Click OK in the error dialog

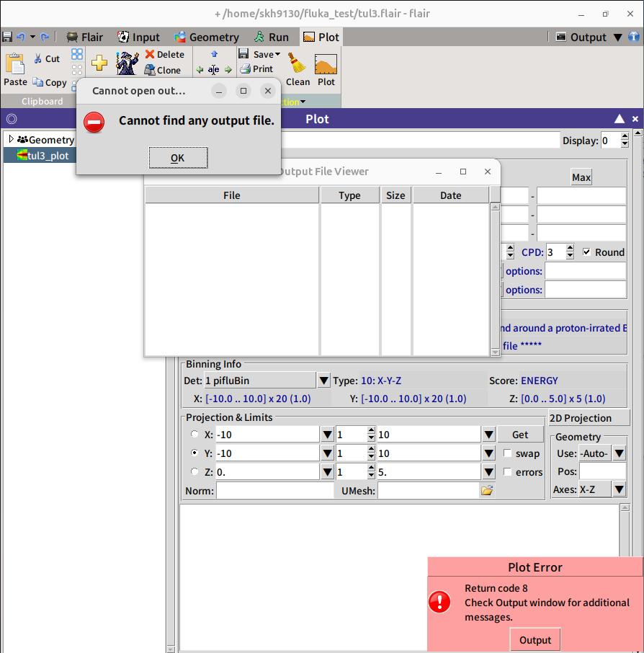point(178,158)
